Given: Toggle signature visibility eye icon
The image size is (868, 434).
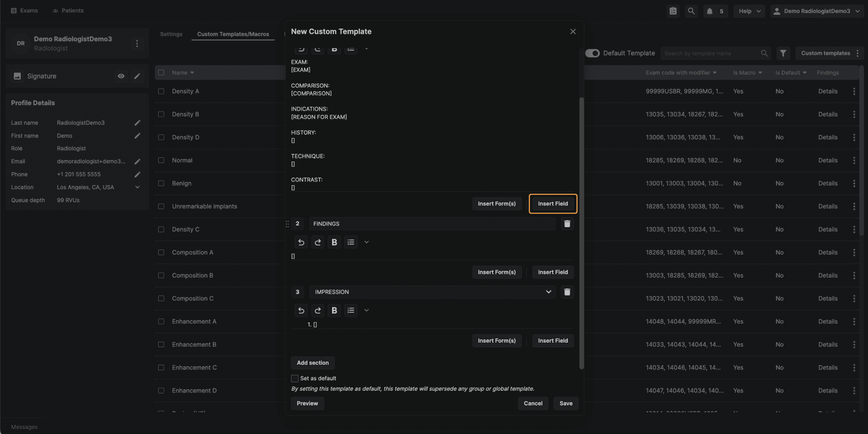Looking at the screenshot, I should (121, 76).
